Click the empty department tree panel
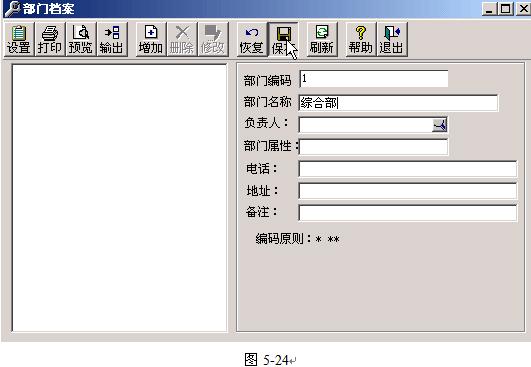The height and width of the screenshot is (367, 531). click(x=120, y=198)
